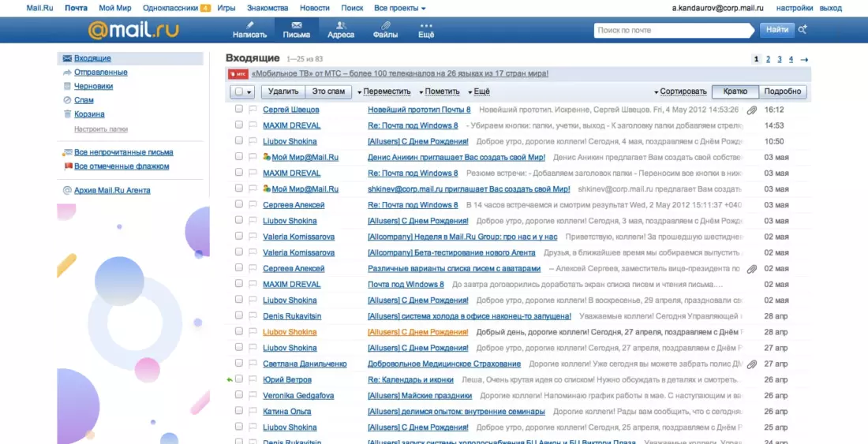Open the Адреса contacts icon

pos(341,25)
